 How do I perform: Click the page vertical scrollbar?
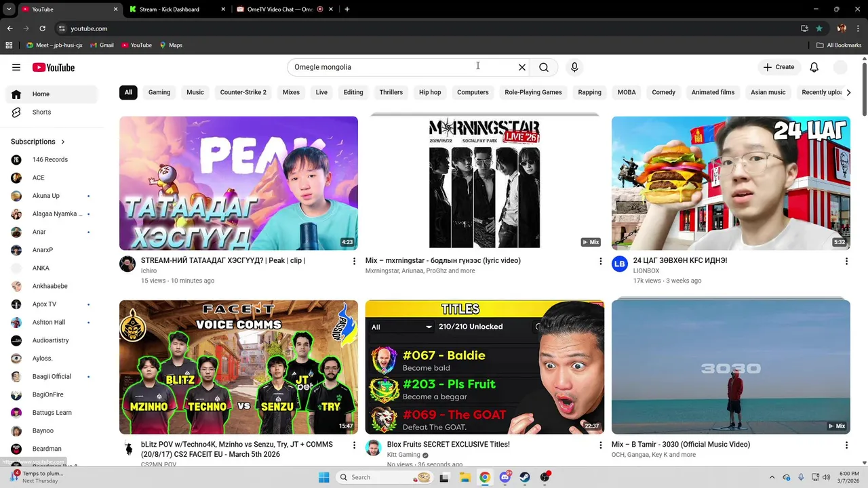[x=864, y=88]
